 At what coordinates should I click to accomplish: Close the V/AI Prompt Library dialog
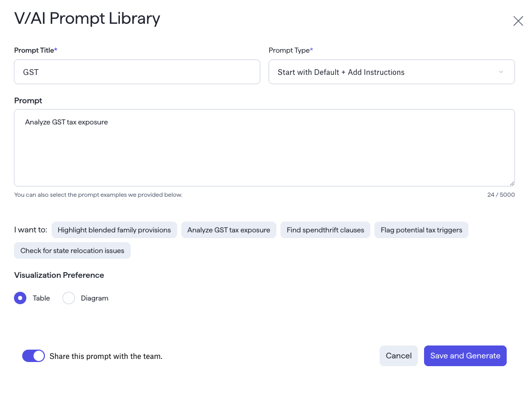coord(518,21)
